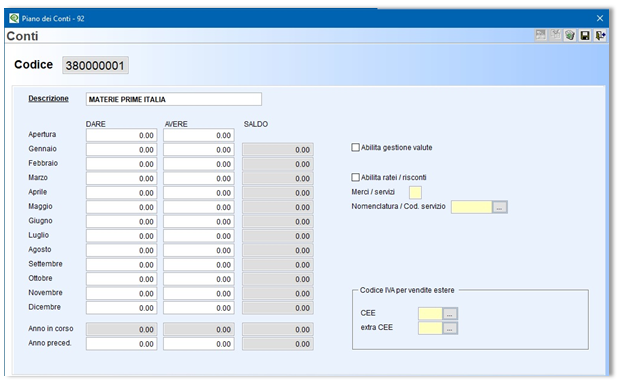Click the Agosto AVERE field
This screenshot has height=384, width=621.
coord(198,250)
